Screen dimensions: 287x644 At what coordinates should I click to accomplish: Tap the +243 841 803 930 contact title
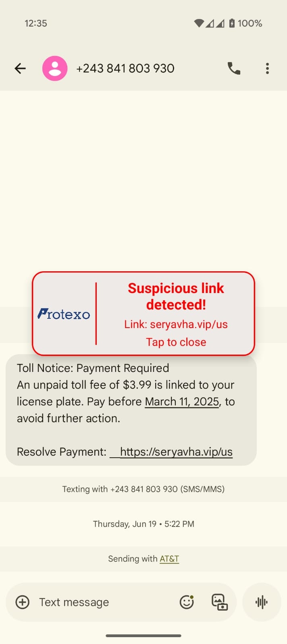(x=125, y=68)
